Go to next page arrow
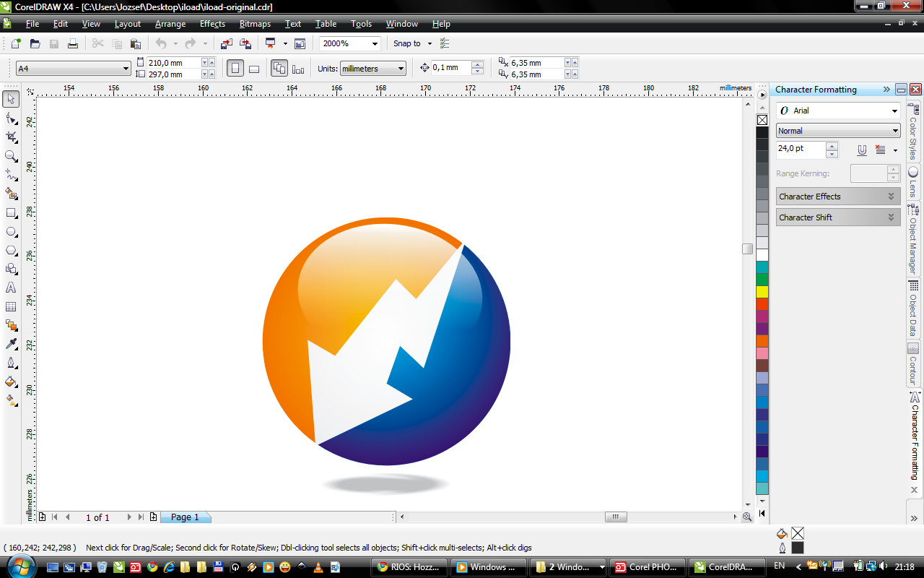 129,517
